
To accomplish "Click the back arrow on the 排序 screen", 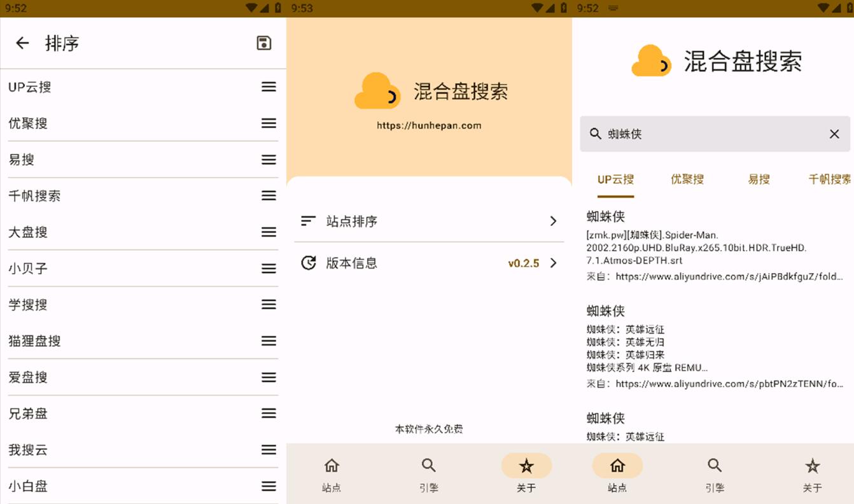I will click(22, 43).
